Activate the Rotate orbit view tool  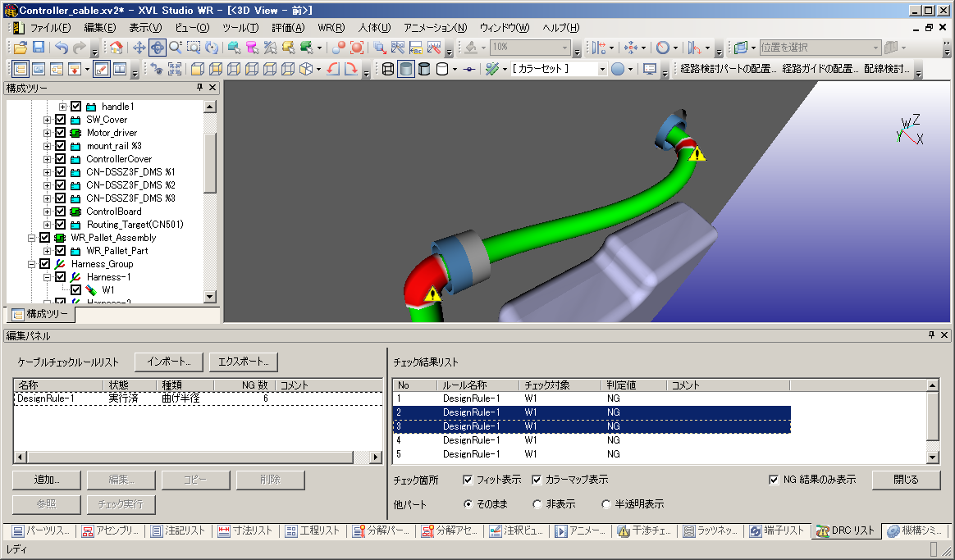158,48
